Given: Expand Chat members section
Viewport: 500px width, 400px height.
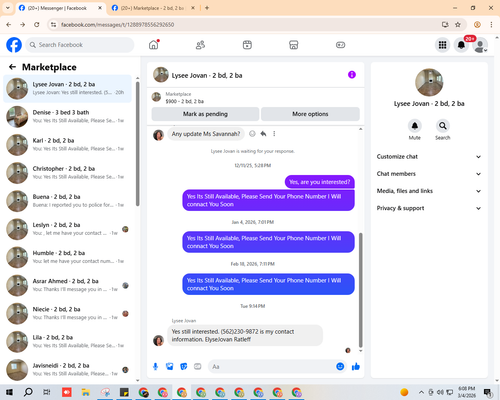Looking at the screenshot, I should point(429,174).
